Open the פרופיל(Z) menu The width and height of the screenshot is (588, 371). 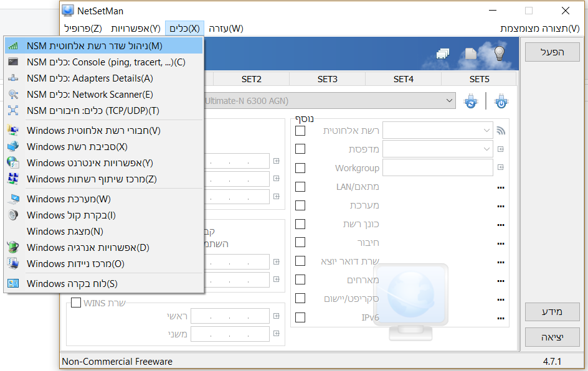[83, 29]
